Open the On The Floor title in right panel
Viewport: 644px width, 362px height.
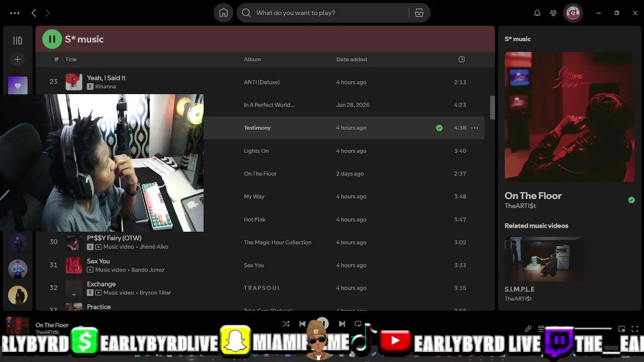[533, 196]
